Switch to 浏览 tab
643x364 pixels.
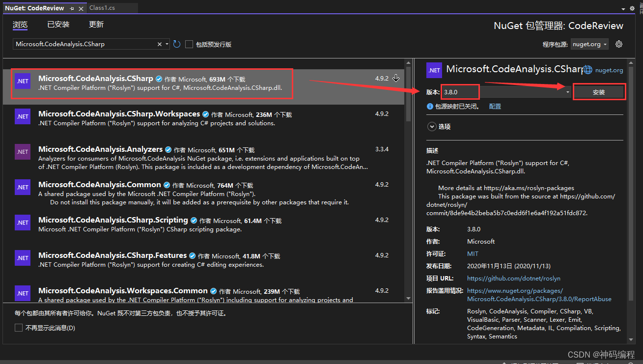pyautogui.click(x=20, y=25)
